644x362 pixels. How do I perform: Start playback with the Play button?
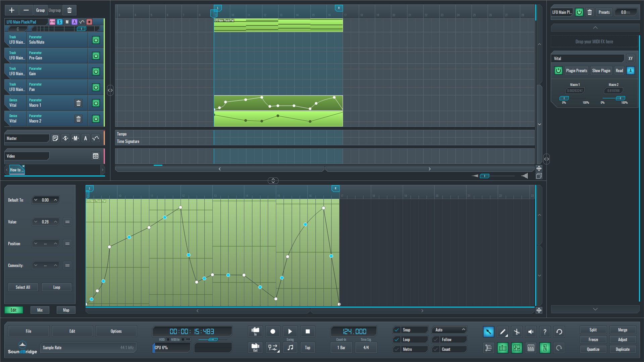tap(290, 331)
